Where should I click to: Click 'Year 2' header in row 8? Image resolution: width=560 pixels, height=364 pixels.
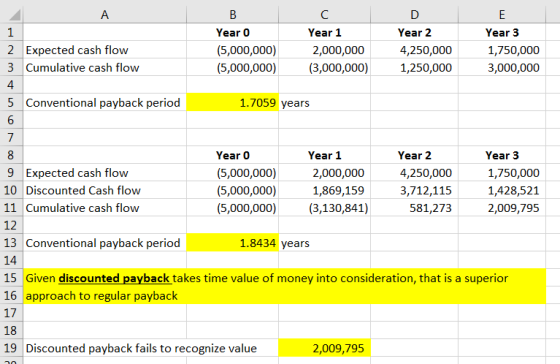pos(415,155)
